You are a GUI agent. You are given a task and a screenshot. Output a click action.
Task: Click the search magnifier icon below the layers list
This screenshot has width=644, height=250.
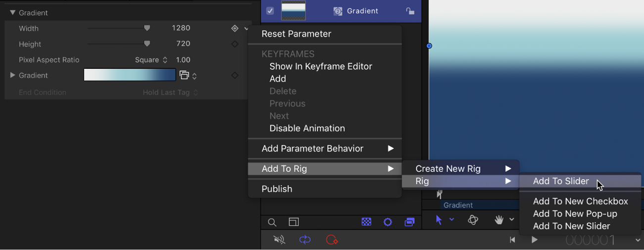click(x=272, y=222)
